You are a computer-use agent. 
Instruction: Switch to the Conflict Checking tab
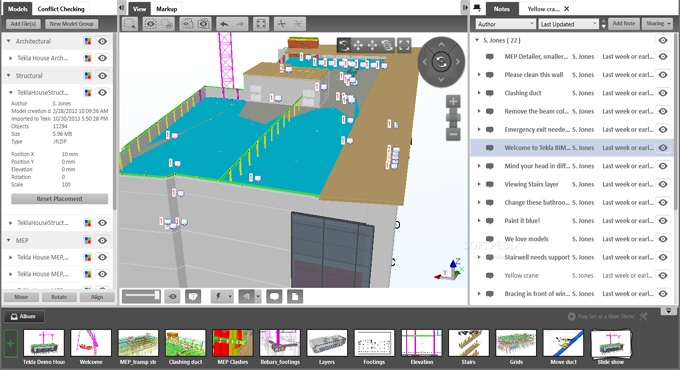[x=61, y=9]
